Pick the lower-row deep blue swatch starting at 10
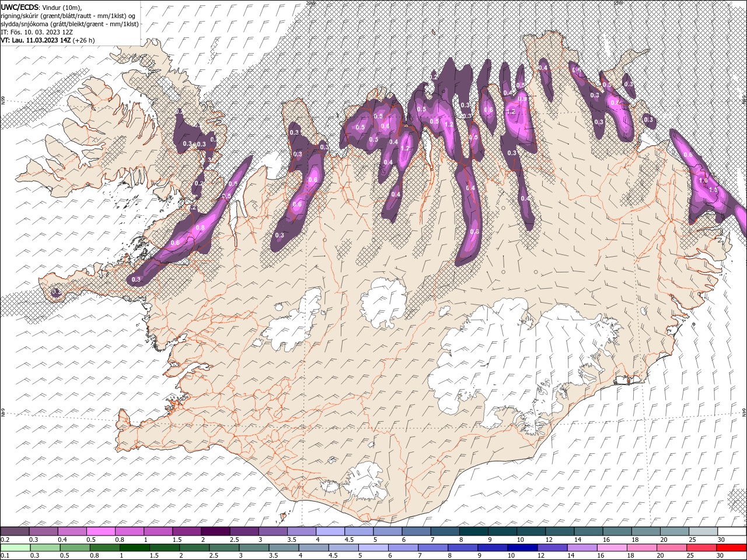Image resolution: width=747 pixels, height=560 pixels. pos(522,548)
